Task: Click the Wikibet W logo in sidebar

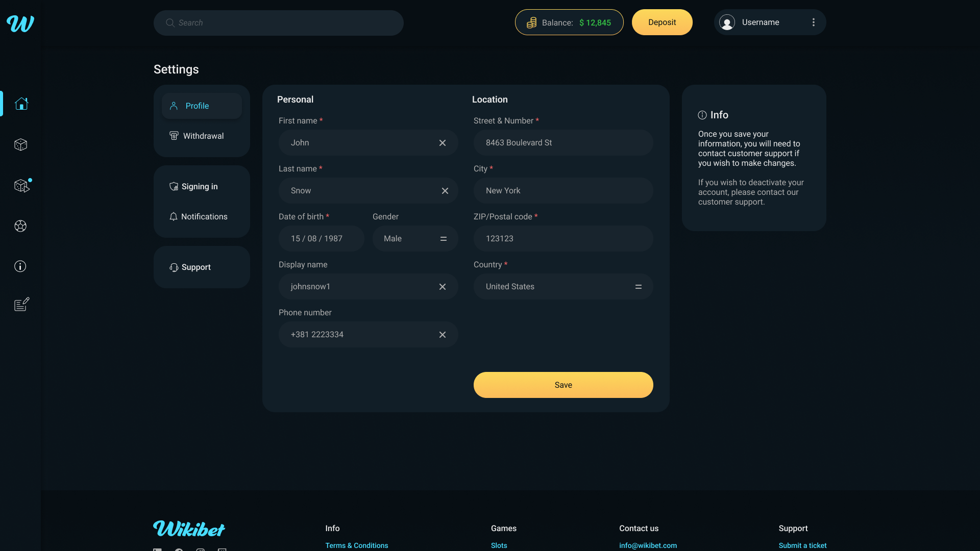Action: coord(20,23)
